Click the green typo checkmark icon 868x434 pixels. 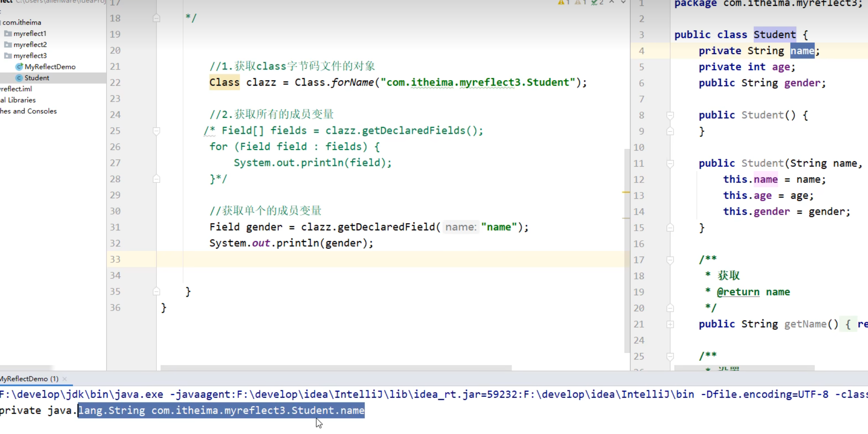tap(595, 2)
